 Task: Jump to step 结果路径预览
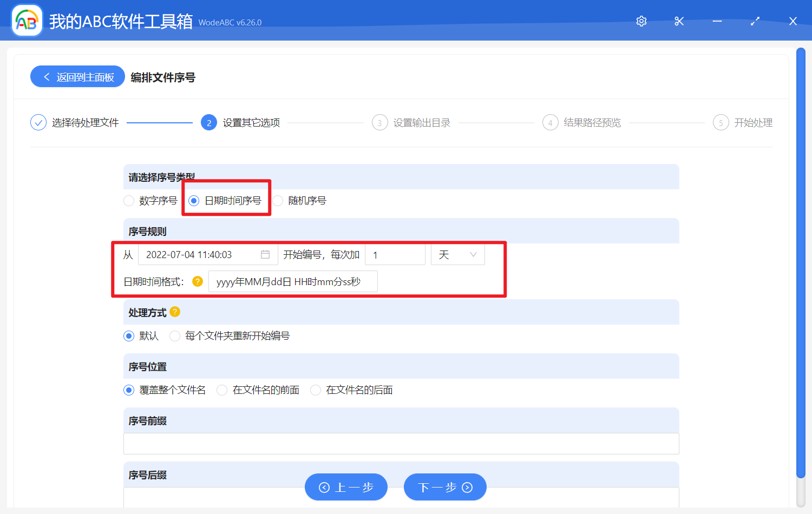pos(550,122)
